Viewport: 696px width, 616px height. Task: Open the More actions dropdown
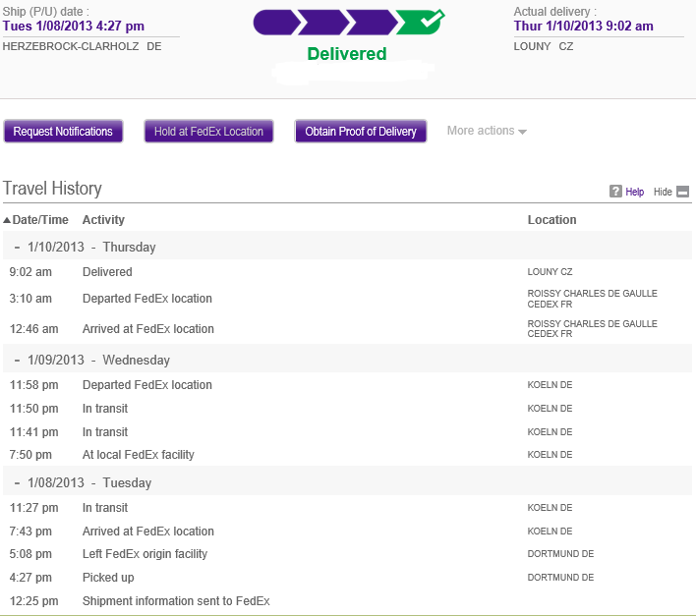pos(487,132)
